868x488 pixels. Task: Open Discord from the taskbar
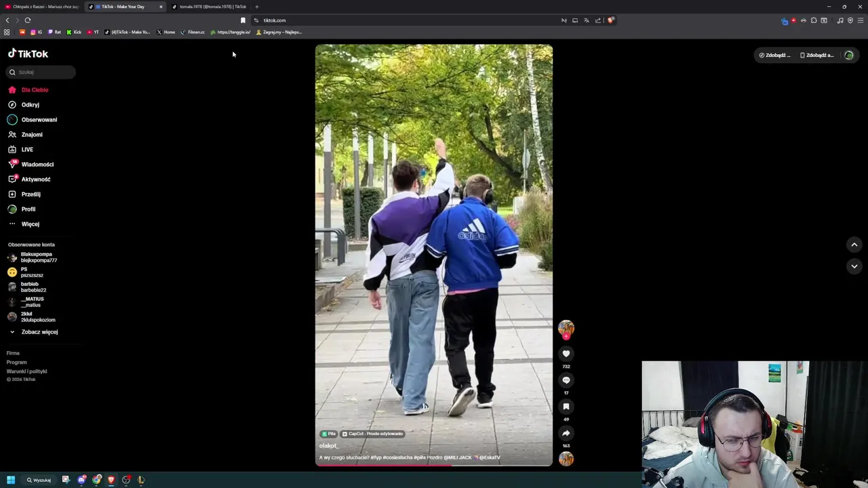point(82,480)
